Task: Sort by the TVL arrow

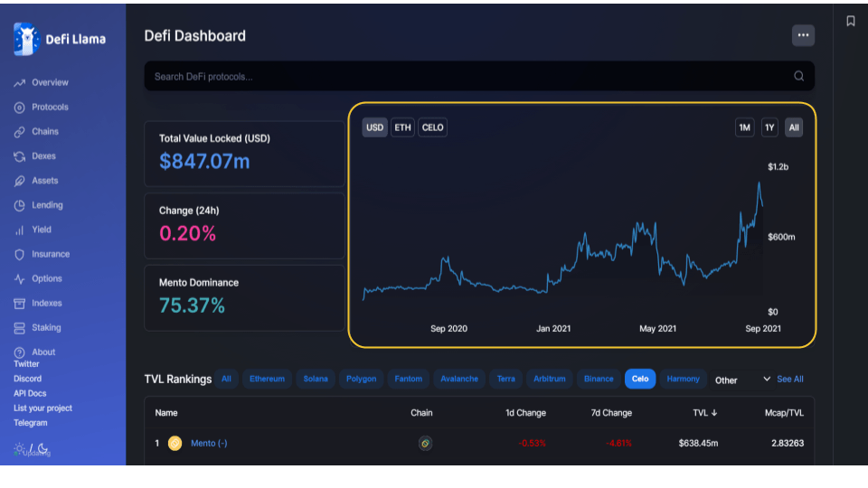Action: [714, 413]
